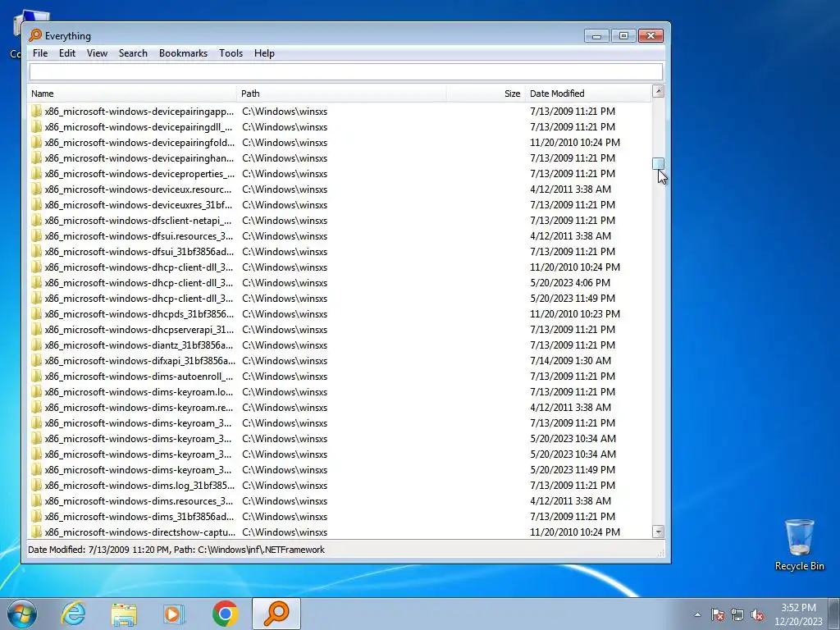Click folder icon of devicepairingdll row
Viewport: 840px width, 630px height.
[x=36, y=127]
